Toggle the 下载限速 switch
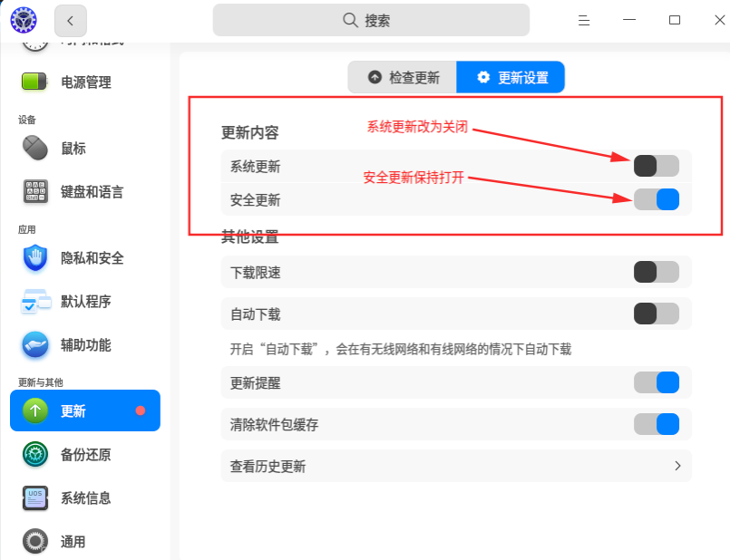The image size is (730, 560). [657, 272]
